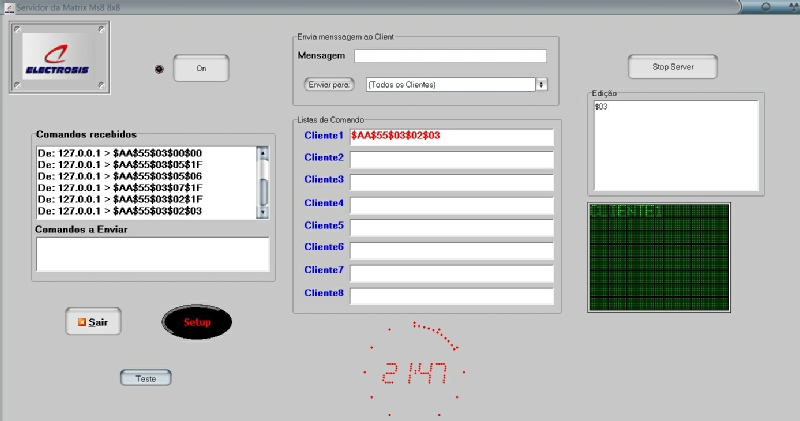Toggle the On button
Screen dimensions: 800x421
click(x=201, y=68)
